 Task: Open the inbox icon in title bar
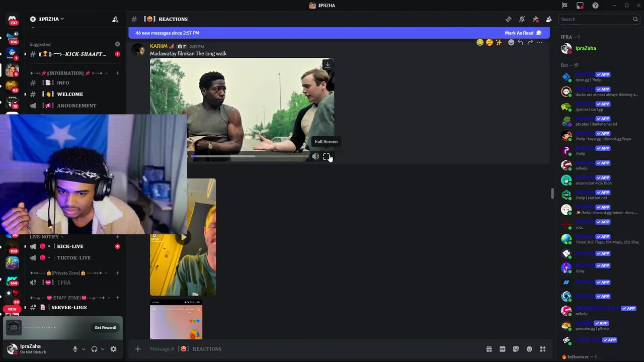(580, 6)
